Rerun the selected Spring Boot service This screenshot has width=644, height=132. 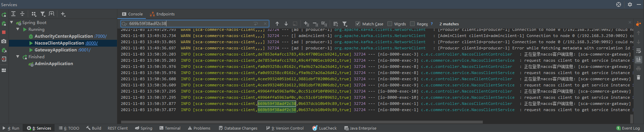[x=4, y=15]
